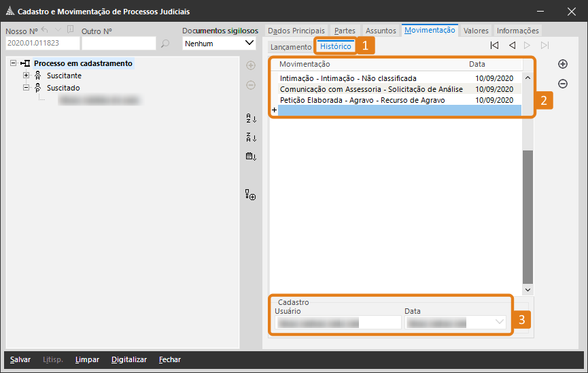This screenshot has width=588, height=373.
Task: Open the Lançamento sub-tab
Action: click(290, 47)
